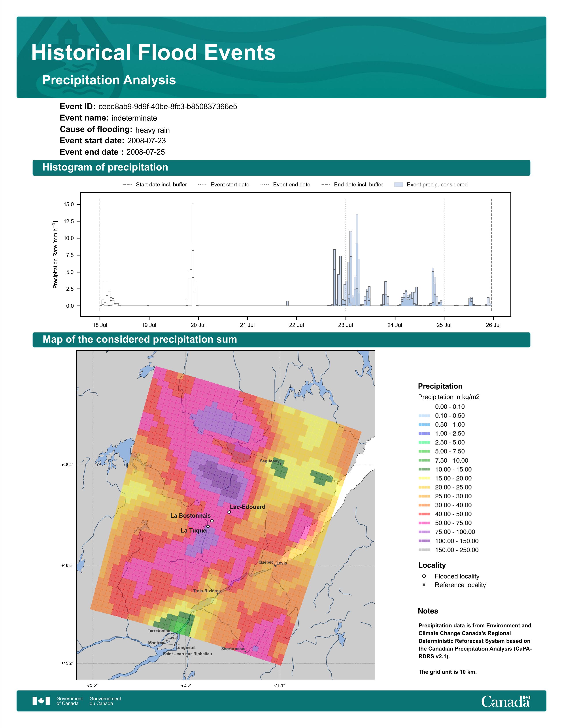563x728 pixels.
Task: Click the Event end date legend entry
Action: (x=285, y=185)
